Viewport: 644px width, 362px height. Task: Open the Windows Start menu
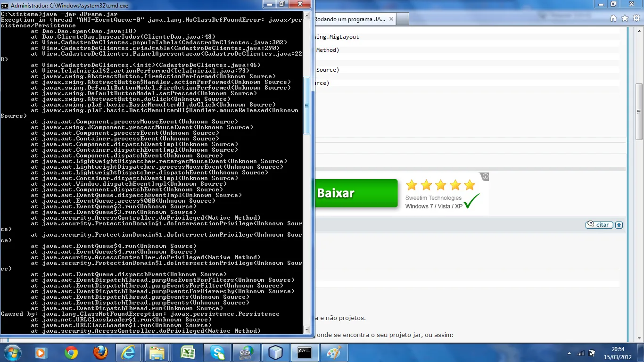click(x=11, y=352)
